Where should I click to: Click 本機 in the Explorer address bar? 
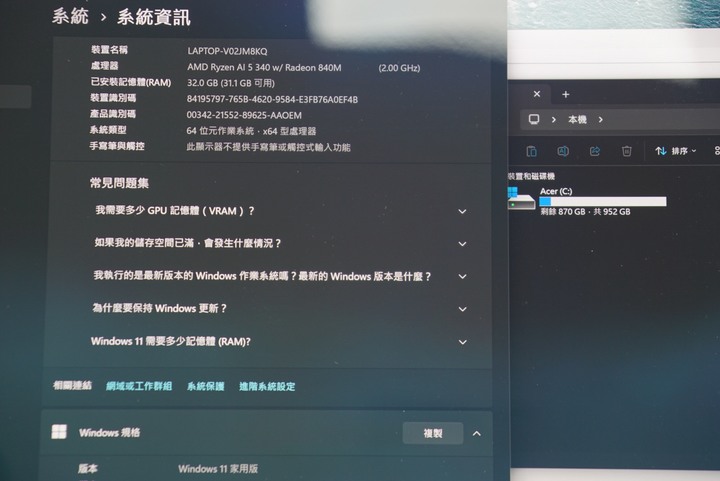[x=577, y=119]
